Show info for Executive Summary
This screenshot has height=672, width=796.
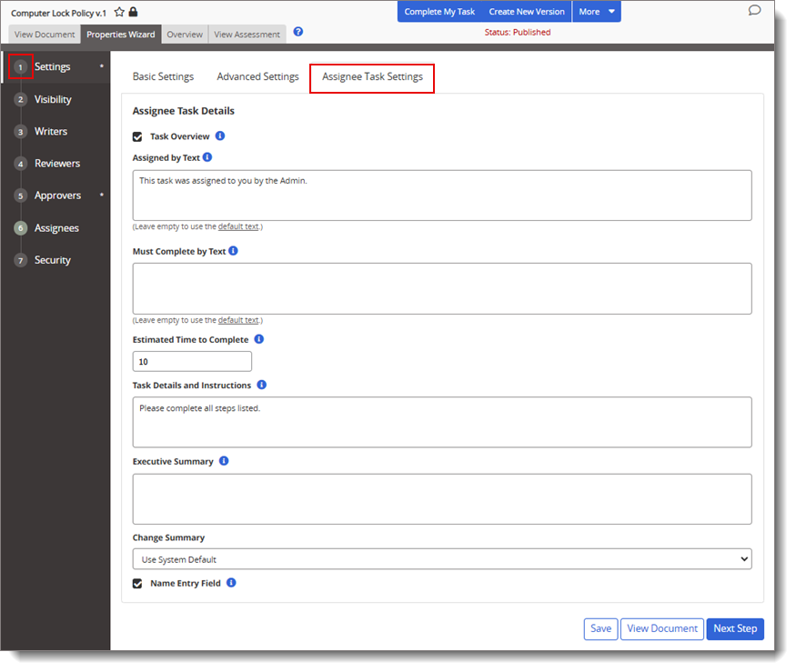(x=224, y=461)
